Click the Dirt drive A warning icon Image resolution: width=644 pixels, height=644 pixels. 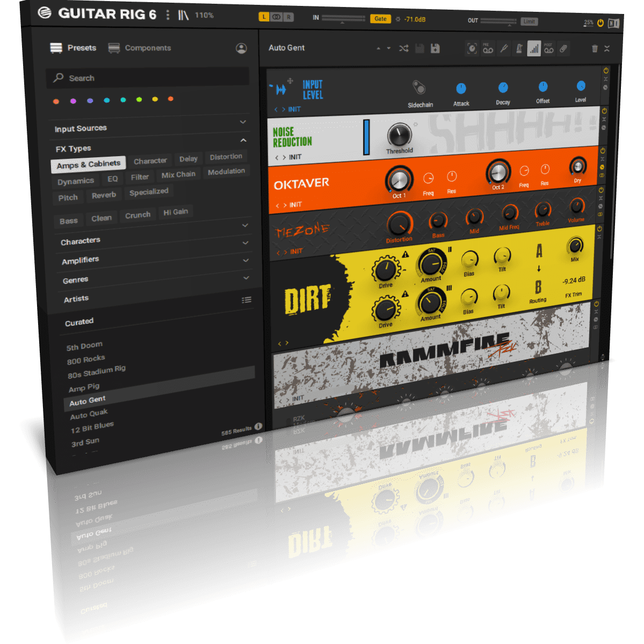pyautogui.click(x=406, y=254)
